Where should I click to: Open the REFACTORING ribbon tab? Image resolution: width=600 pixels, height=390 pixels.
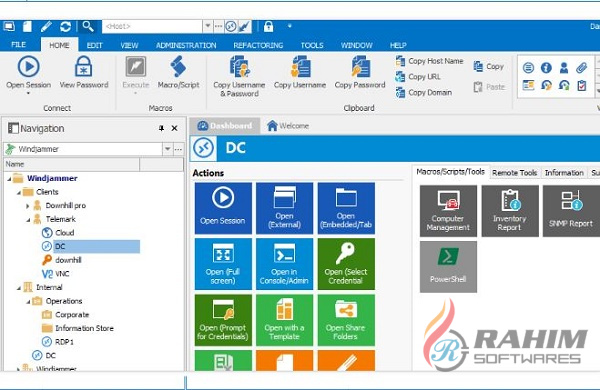[x=258, y=45]
